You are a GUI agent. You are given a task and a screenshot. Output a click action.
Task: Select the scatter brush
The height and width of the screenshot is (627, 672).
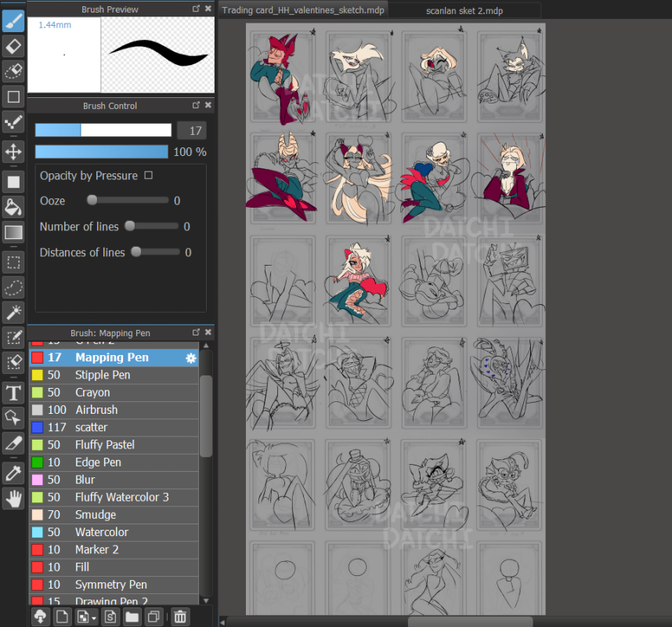114,428
